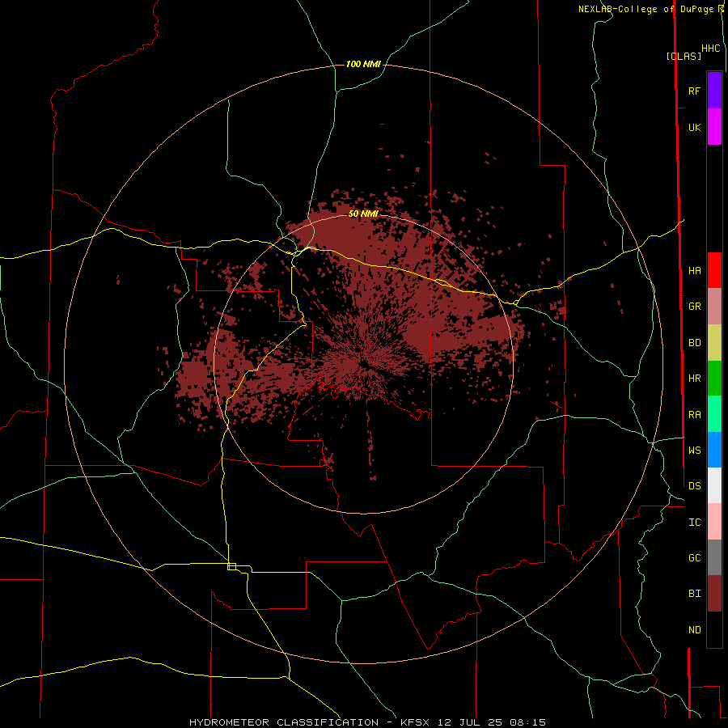Click the radar site at echo center
The image size is (728, 728).
click(363, 363)
